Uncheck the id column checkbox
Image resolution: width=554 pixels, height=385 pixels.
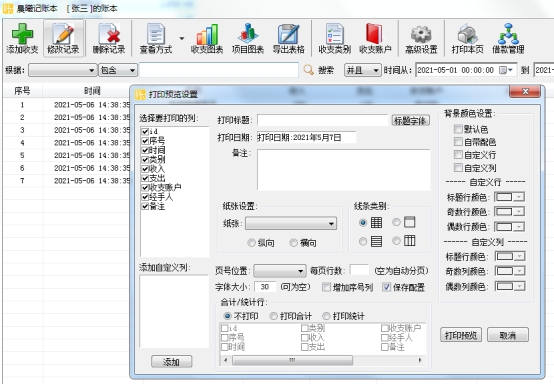pyautogui.click(x=145, y=131)
